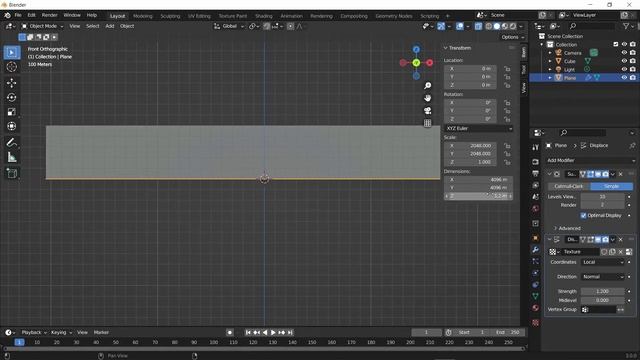This screenshot has height=360, width=640.
Task: Switch to the Shading workspace tab
Action: [263, 16]
